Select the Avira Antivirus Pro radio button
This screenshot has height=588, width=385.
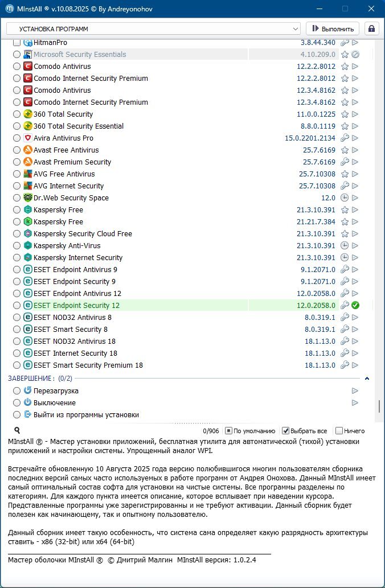(x=17, y=138)
